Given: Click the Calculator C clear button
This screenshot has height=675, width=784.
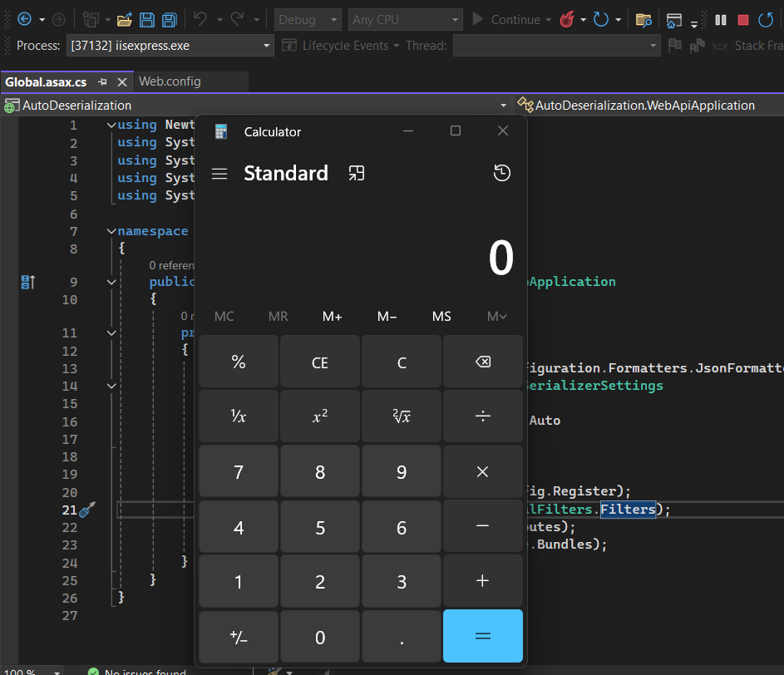Looking at the screenshot, I should click(x=402, y=362).
